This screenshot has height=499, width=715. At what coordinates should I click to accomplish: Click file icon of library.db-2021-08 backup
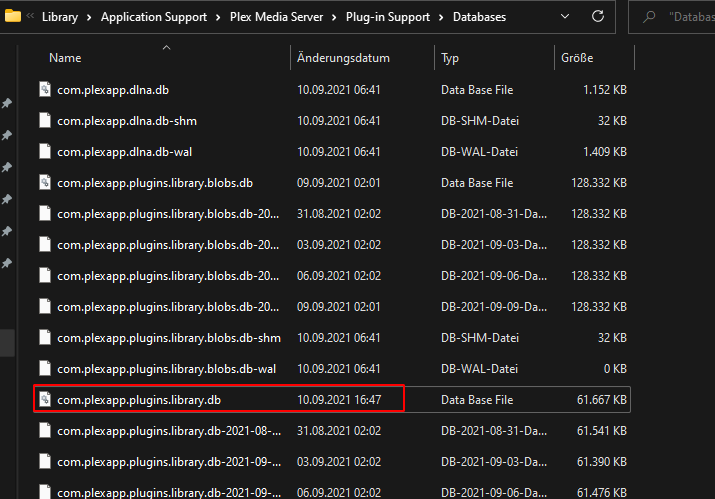[x=45, y=431]
